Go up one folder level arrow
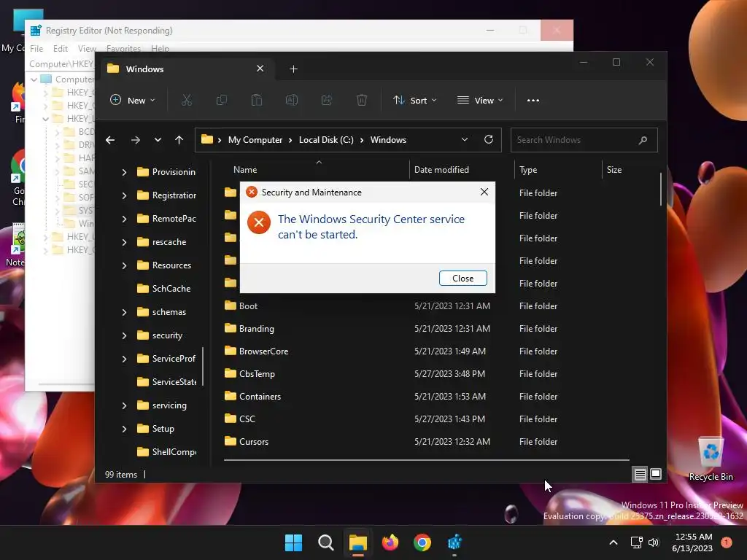This screenshot has width=747, height=560. [179, 140]
